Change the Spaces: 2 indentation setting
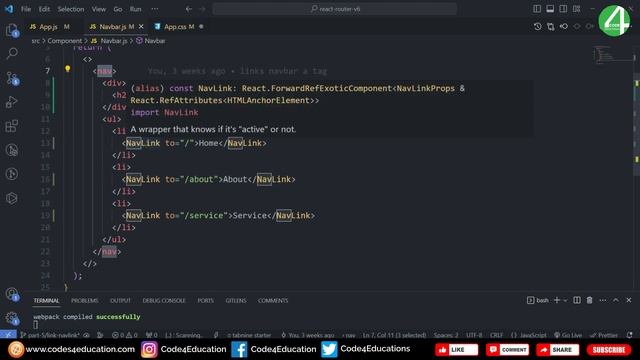Viewport: 640px width, 360px height. (446, 335)
